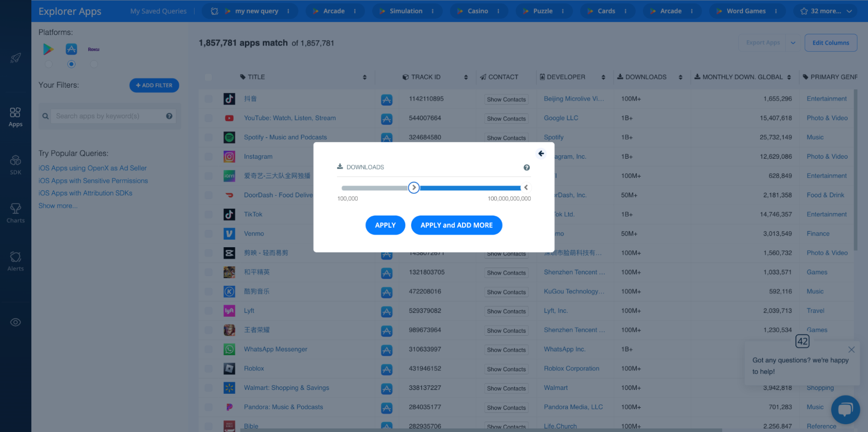Screen dimensions: 868x432
Task: Click the ADD FILTER button
Action: pyautogui.click(x=154, y=85)
